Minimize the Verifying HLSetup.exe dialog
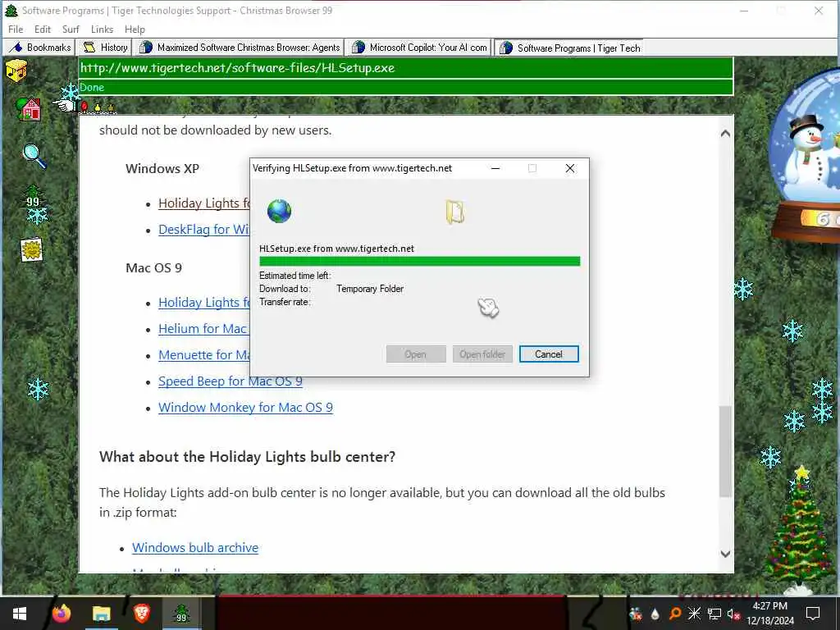 coord(495,168)
